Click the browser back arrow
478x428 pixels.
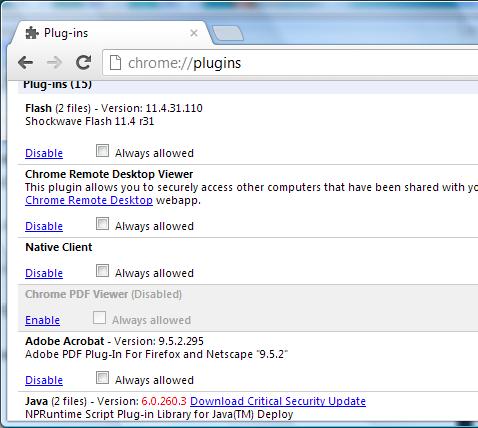26,62
